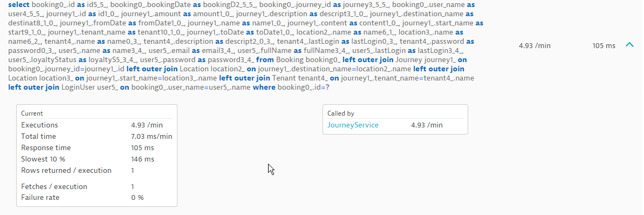Select the 105 ms column value beside chevron
The height and width of the screenshot is (215, 644).
pos(604,45)
